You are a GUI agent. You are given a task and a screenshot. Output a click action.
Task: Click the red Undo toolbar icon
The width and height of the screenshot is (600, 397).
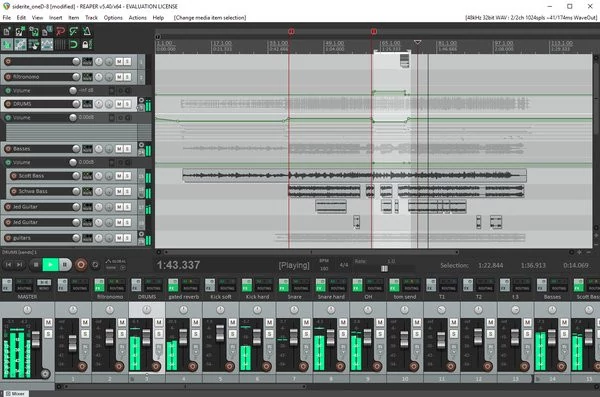tap(60, 31)
